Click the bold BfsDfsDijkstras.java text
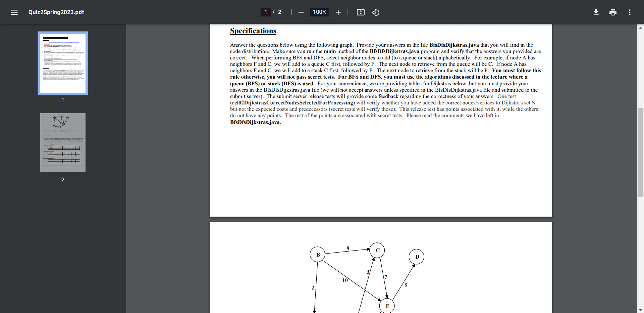Viewport: 644px width, 313px height. pyautogui.click(x=454, y=45)
